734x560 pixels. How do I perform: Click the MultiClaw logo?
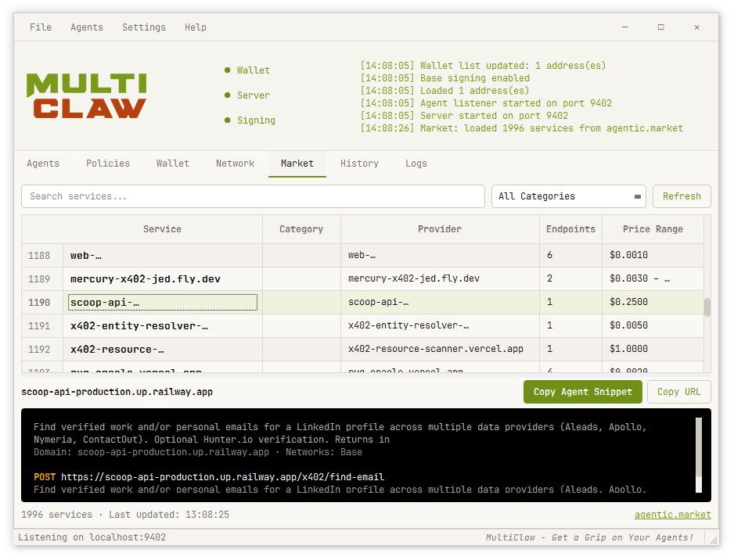[87, 95]
